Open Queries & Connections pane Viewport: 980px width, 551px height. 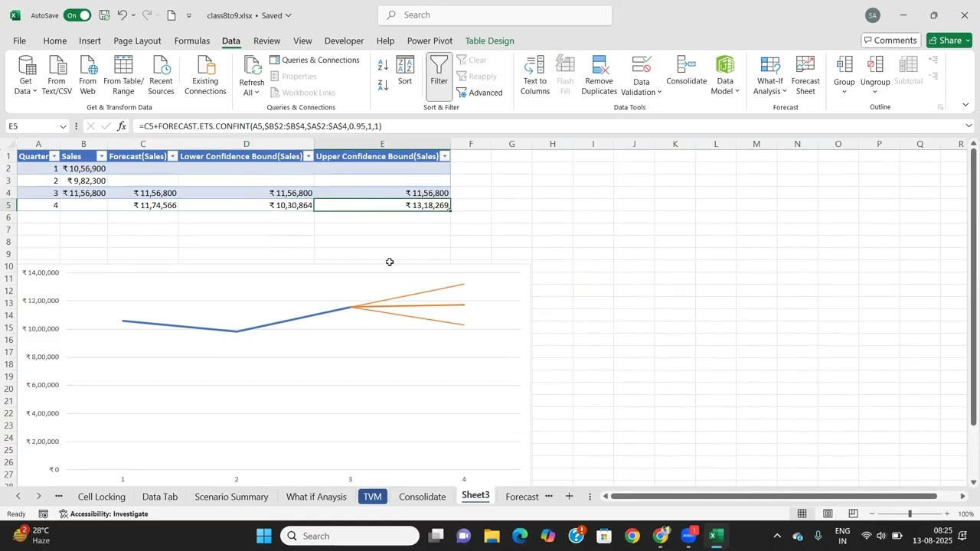click(315, 60)
